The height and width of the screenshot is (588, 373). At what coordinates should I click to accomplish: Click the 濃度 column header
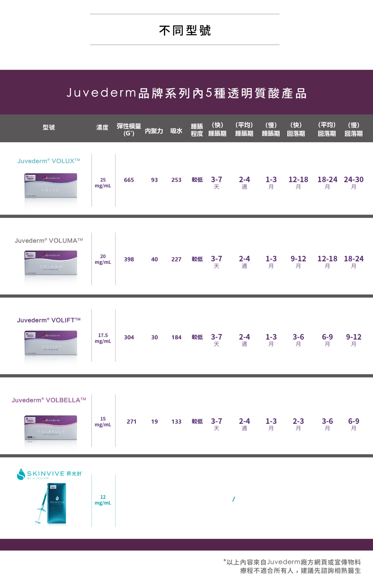point(102,127)
